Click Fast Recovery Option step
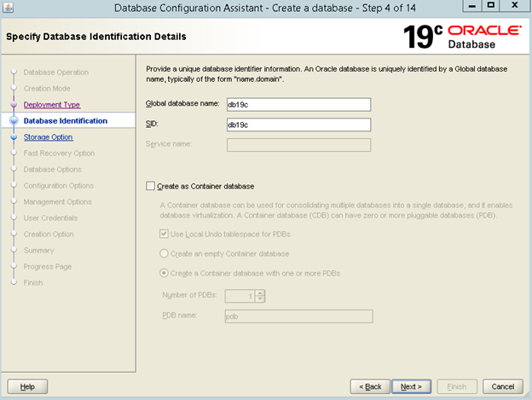 click(59, 154)
